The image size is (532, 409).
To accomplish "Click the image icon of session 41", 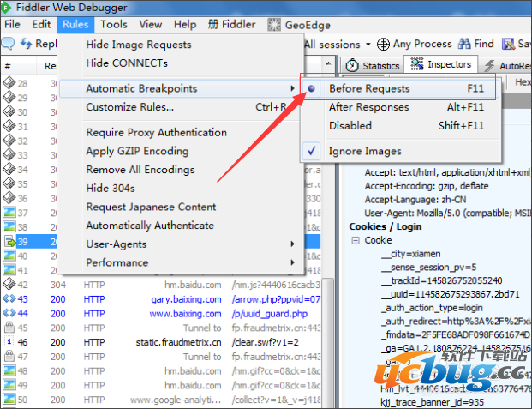I will pyautogui.click(x=9, y=270).
